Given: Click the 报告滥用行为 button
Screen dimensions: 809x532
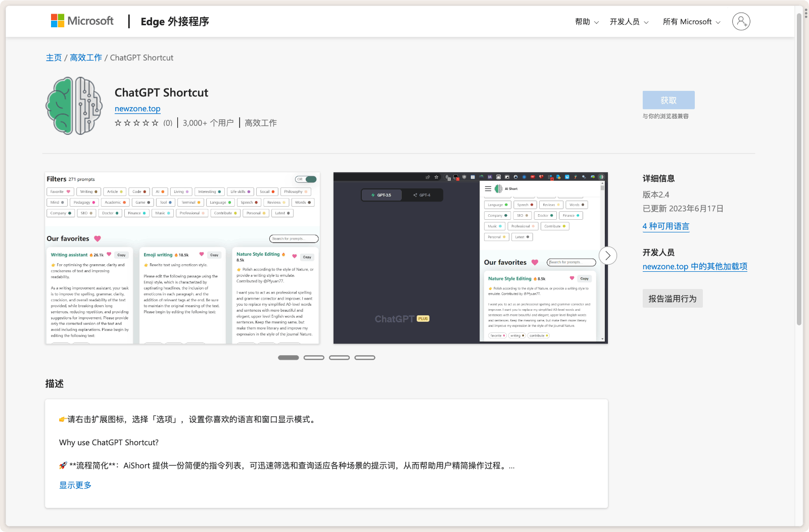Looking at the screenshot, I should 672,298.
